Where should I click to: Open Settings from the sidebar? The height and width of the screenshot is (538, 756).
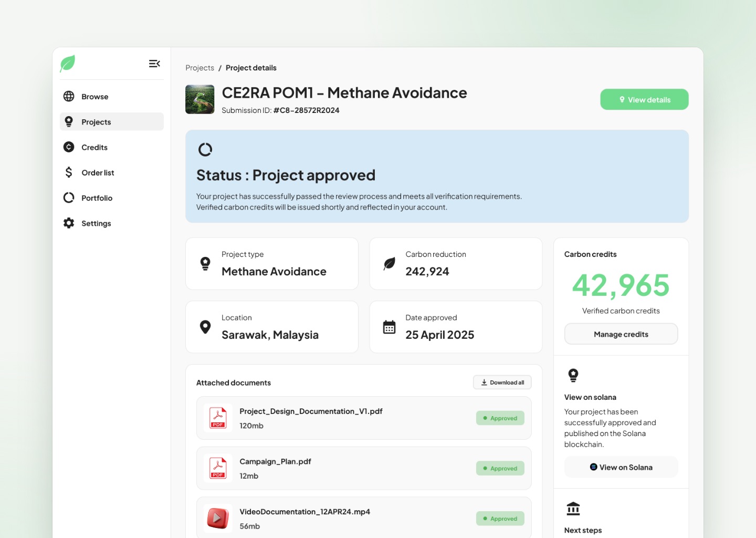coord(112,223)
